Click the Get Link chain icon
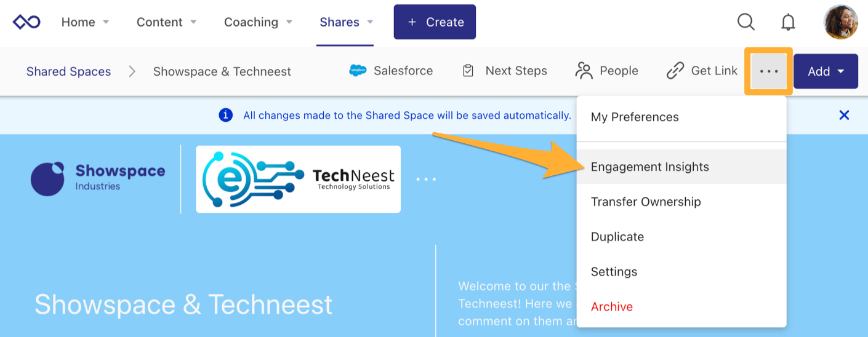 click(x=675, y=71)
